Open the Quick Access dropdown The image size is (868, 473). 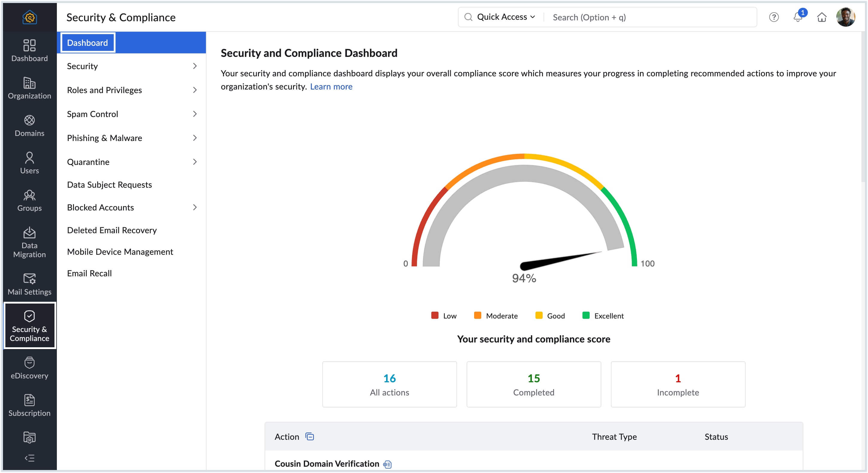(506, 17)
